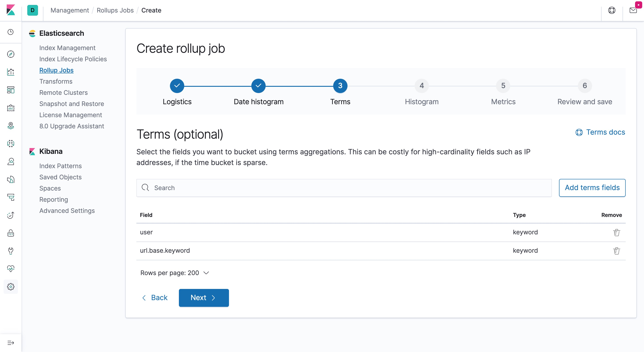
Task: Open Stack Monitoring heartbeat icon
Action: 11,269
